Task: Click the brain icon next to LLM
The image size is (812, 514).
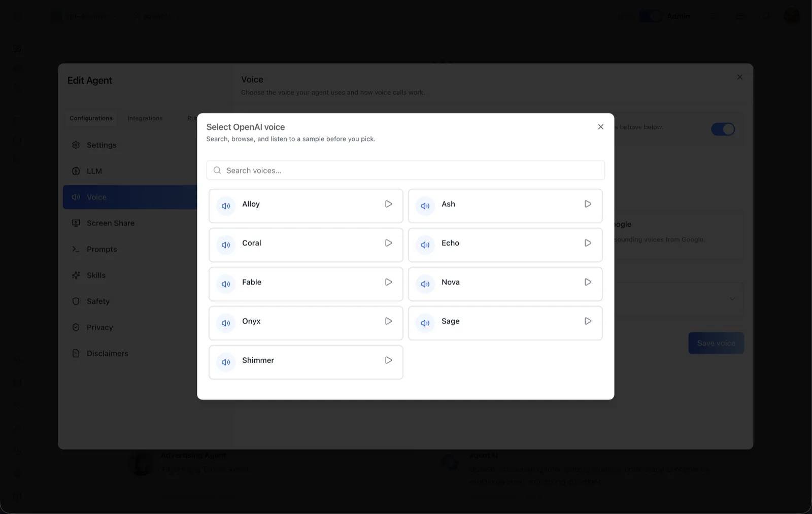Action: coord(76,171)
